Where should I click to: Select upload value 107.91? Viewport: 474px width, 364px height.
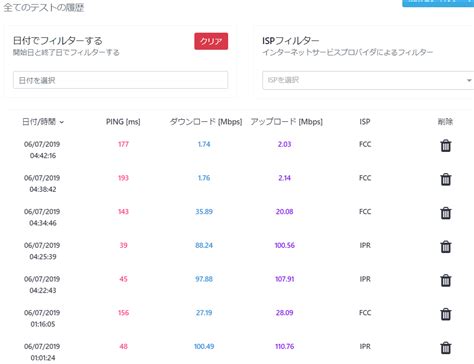[285, 279]
